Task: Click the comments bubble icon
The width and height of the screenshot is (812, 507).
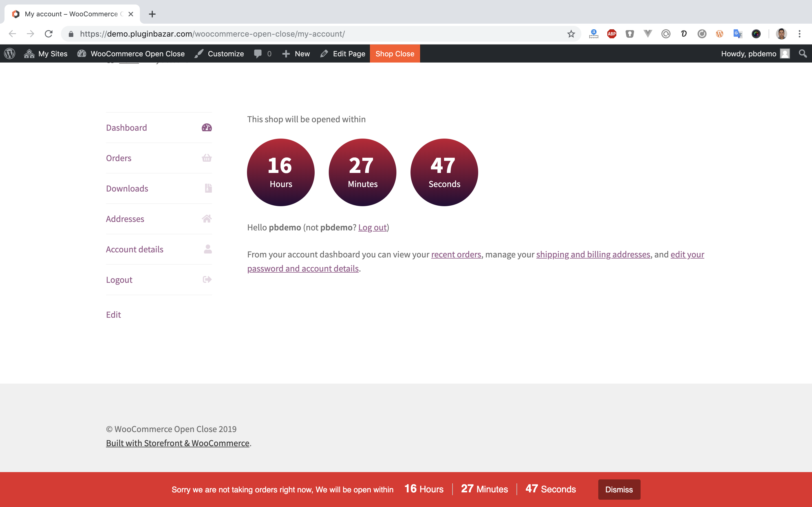Action: coord(258,54)
